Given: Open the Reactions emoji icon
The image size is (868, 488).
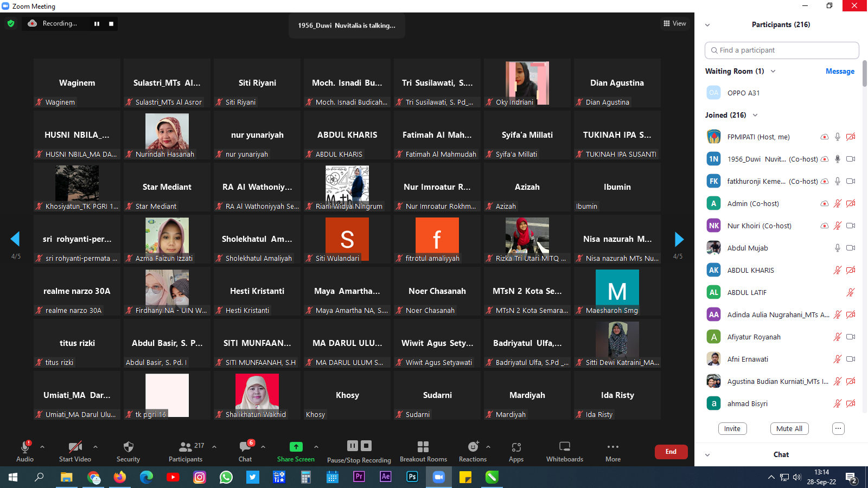Looking at the screenshot, I should pos(473,447).
